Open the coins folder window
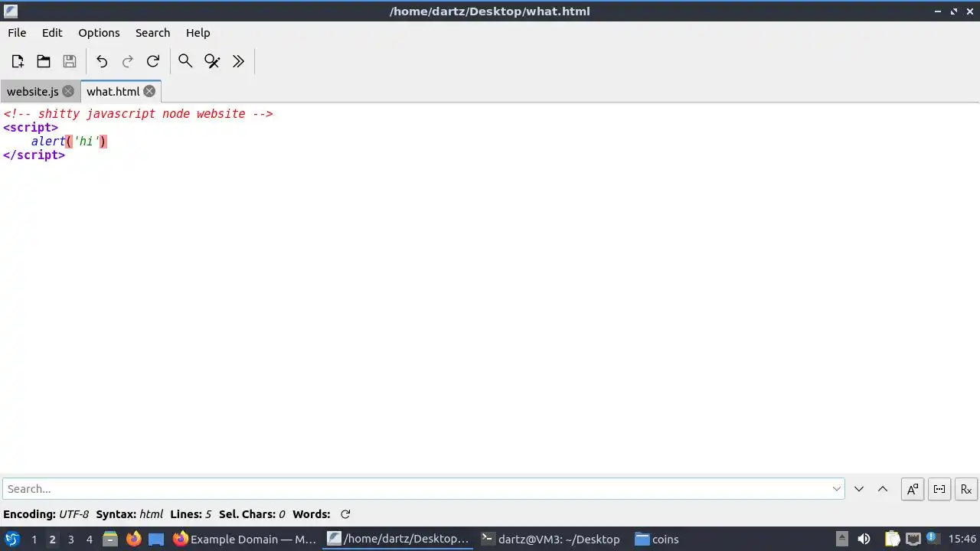980x551 pixels. [x=657, y=540]
